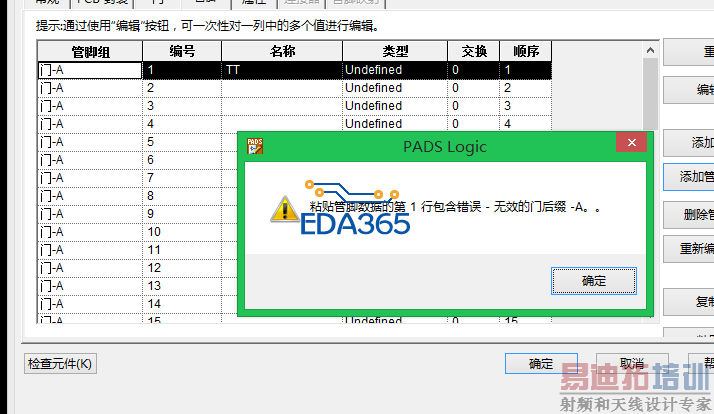
Task: Select the 门-A pin group cell in row 2
Action: pyautogui.click(x=90, y=88)
